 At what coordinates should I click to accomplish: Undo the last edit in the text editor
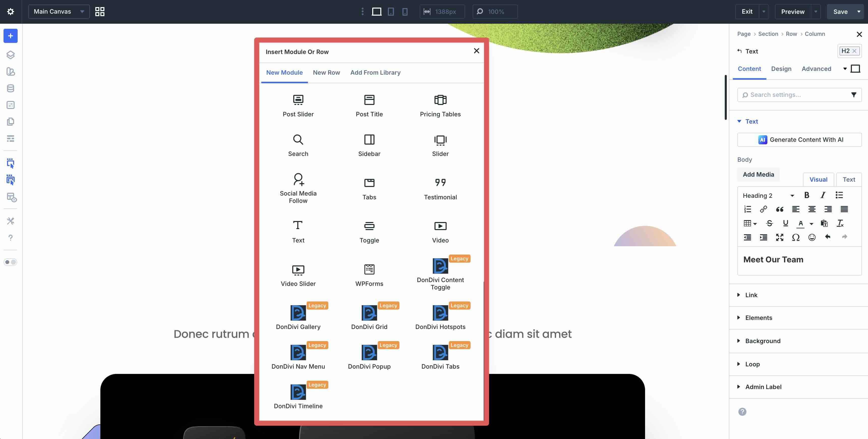(828, 237)
